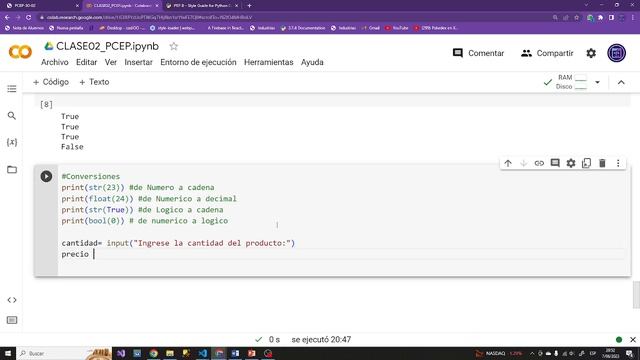640x360 pixels.
Task: Click the '#Conversiones' comment line
Action: (91, 176)
